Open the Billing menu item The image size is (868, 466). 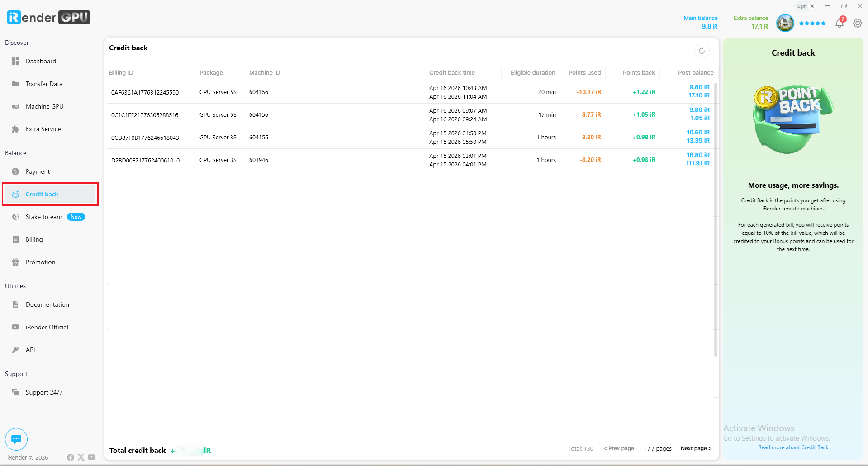[x=34, y=239]
